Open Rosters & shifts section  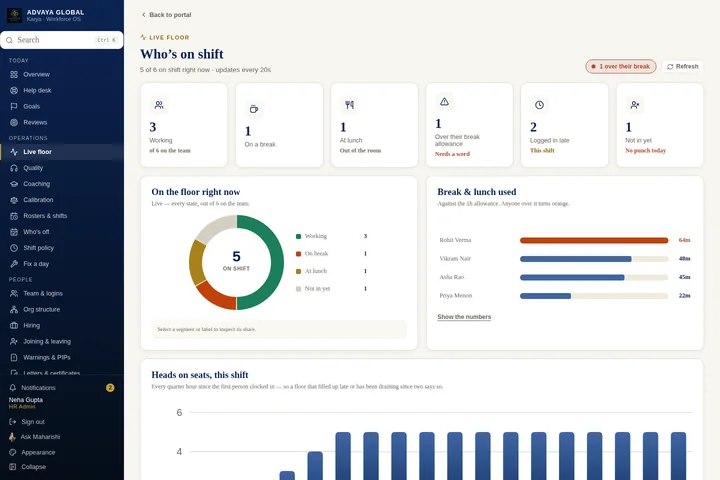62,216
